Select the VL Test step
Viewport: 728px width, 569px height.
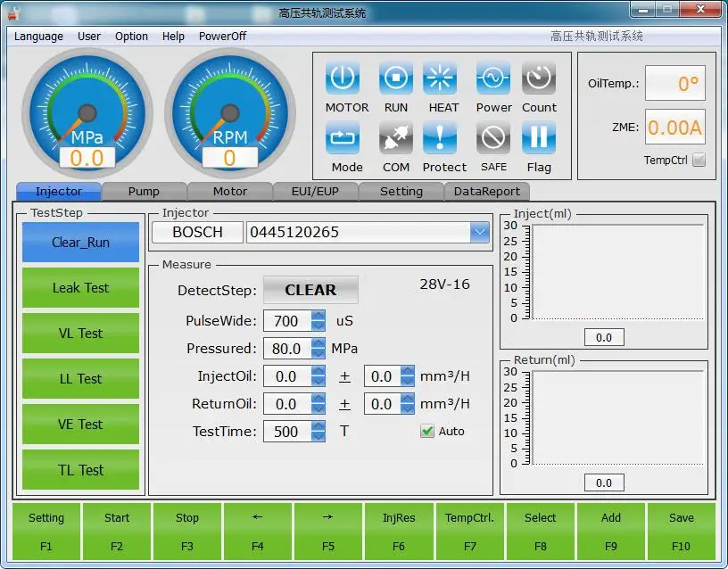[81, 334]
